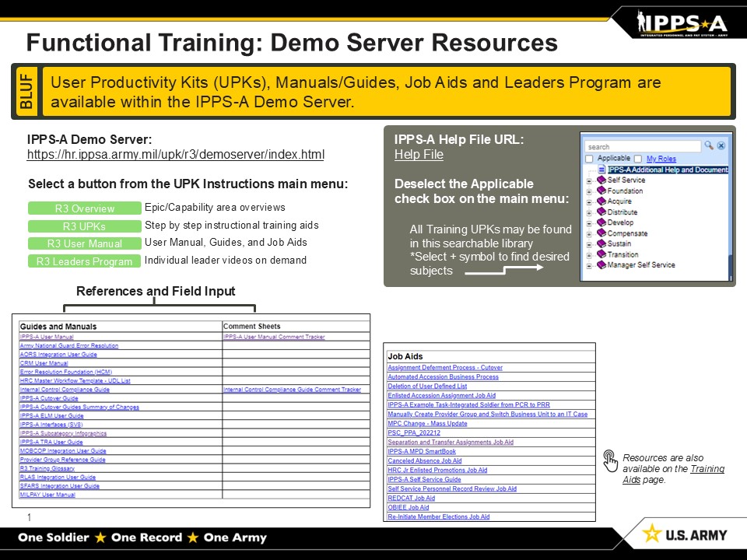
Task: Select the Distribute tree item
Action: (622, 212)
